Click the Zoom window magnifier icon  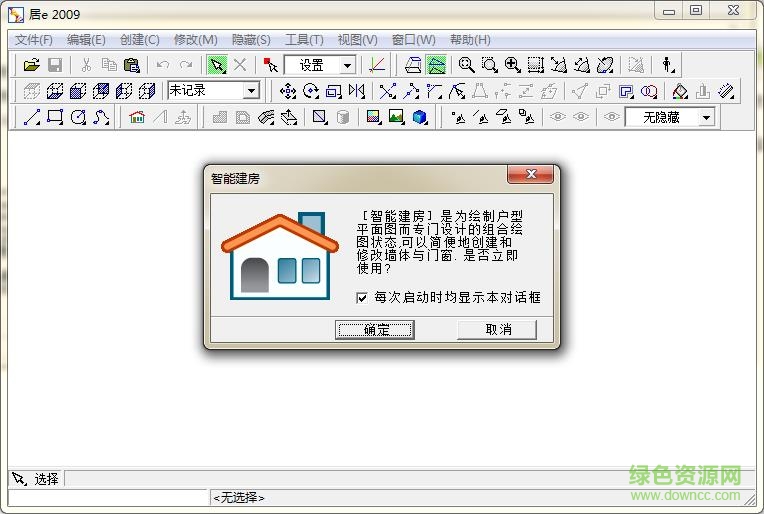pos(490,65)
